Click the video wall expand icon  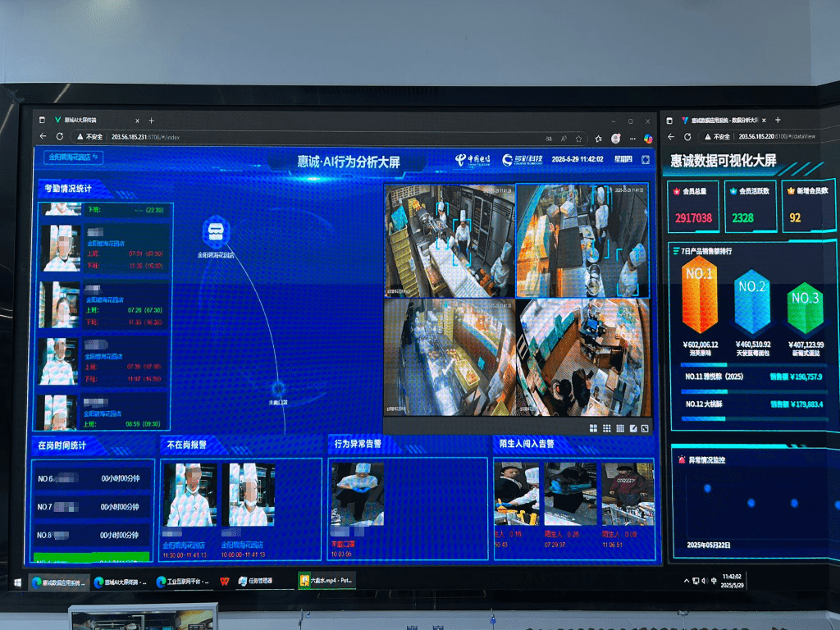(646, 428)
